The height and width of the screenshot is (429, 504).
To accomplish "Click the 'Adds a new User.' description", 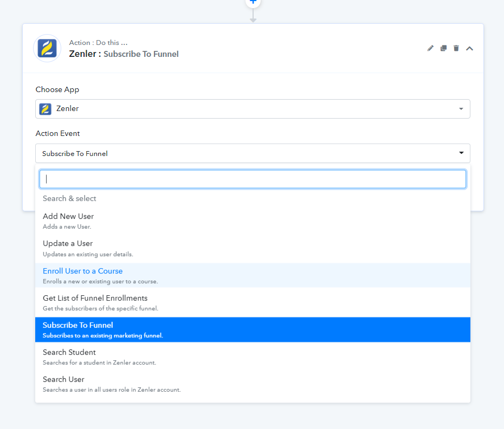I will pos(67,226).
